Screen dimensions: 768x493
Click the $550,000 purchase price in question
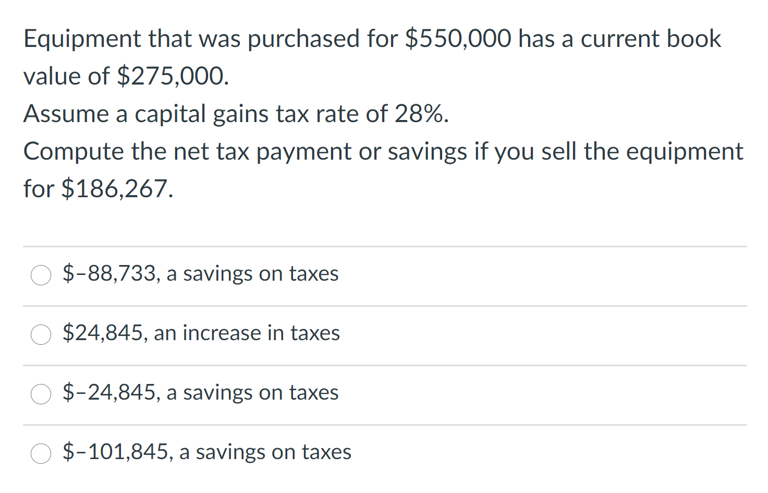point(458,39)
